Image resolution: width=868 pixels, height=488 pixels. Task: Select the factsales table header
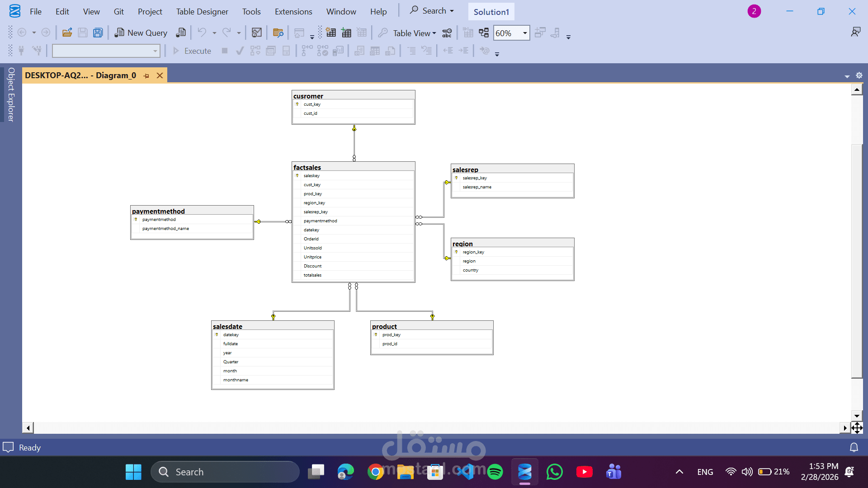(x=354, y=167)
